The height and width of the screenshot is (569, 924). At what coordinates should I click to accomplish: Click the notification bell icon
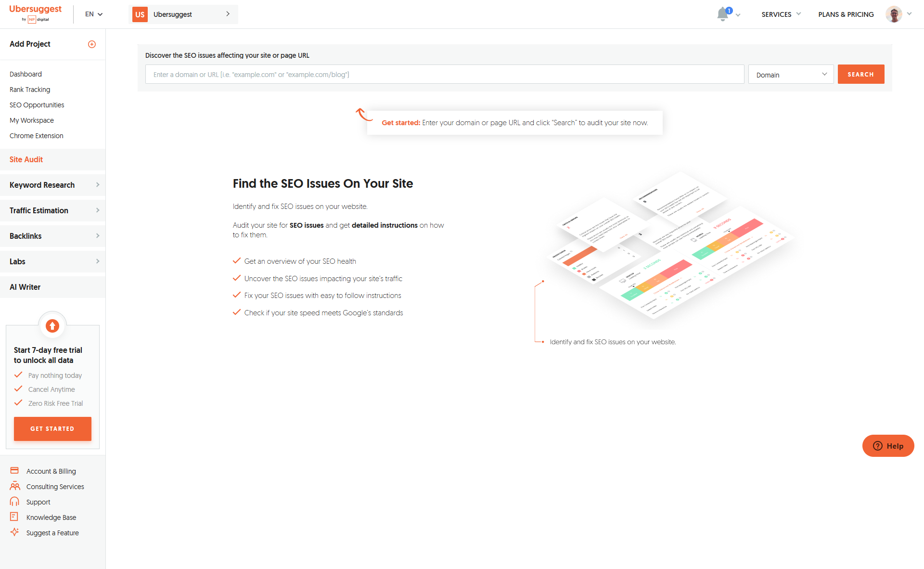click(723, 14)
